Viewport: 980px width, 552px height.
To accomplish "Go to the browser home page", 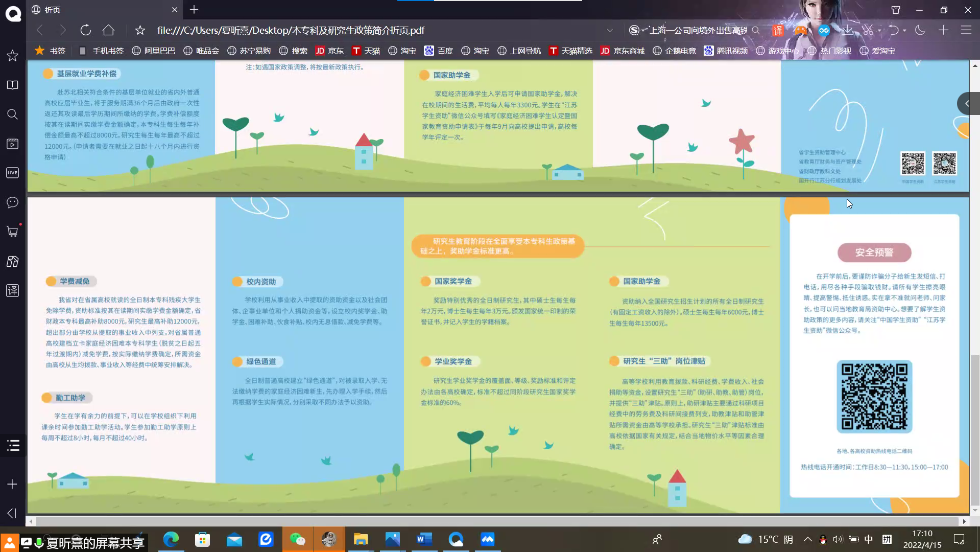I will (x=108, y=30).
